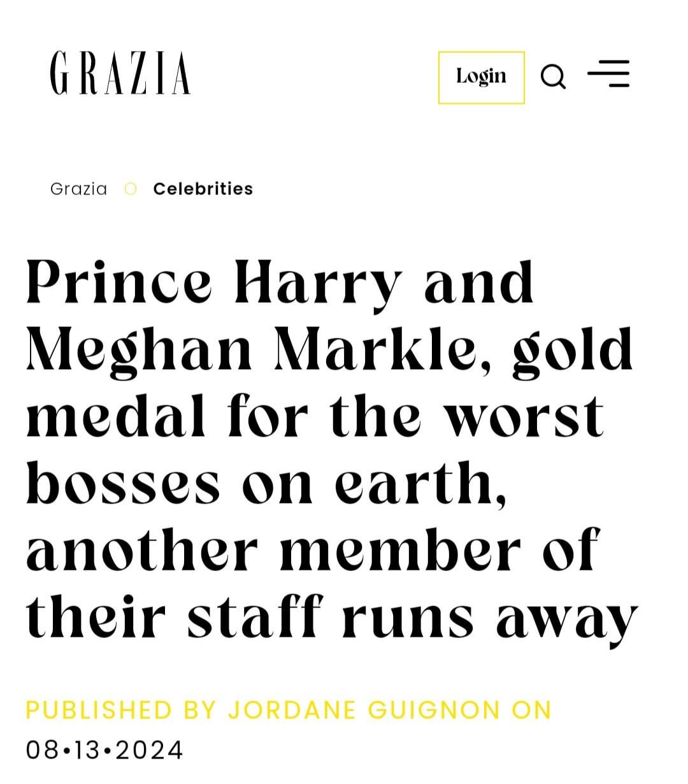Click the word 'gold' in the headline
This screenshot has width=688, height=784.
(572, 351)
